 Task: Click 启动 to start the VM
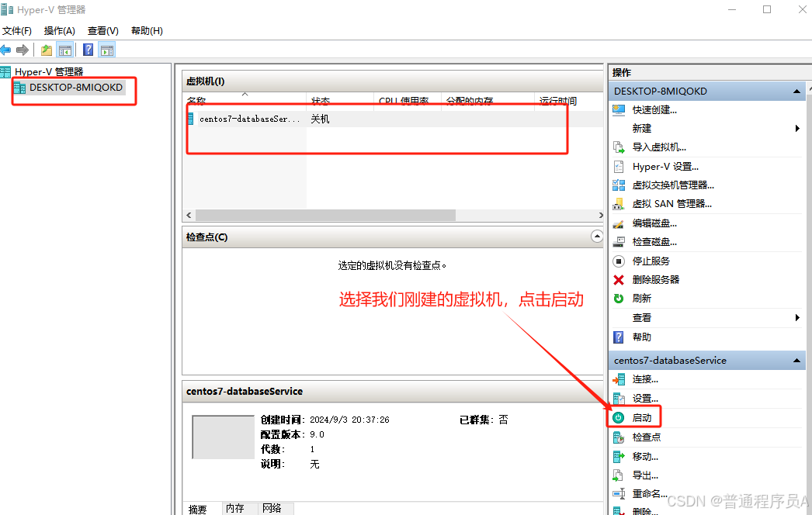pyautogui.click(x=642, y=418)
